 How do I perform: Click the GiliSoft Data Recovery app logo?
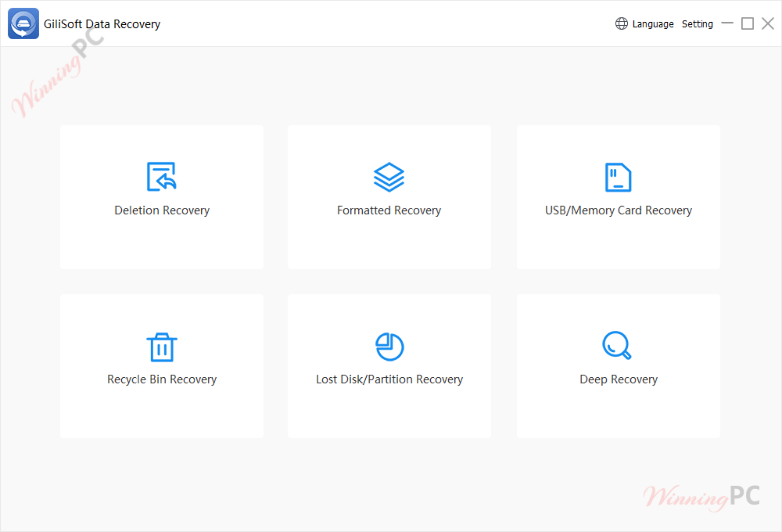[23, 23]
